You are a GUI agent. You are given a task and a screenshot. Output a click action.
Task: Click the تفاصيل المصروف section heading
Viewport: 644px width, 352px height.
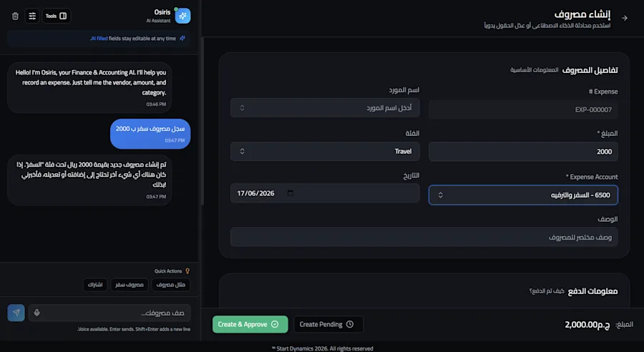590,70
